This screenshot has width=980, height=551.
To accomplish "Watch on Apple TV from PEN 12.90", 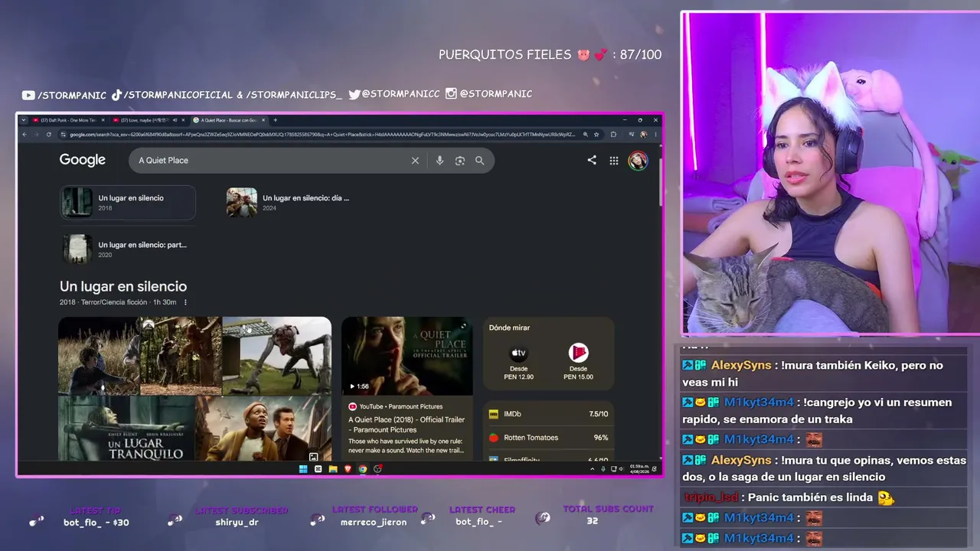I will [519, 362].
